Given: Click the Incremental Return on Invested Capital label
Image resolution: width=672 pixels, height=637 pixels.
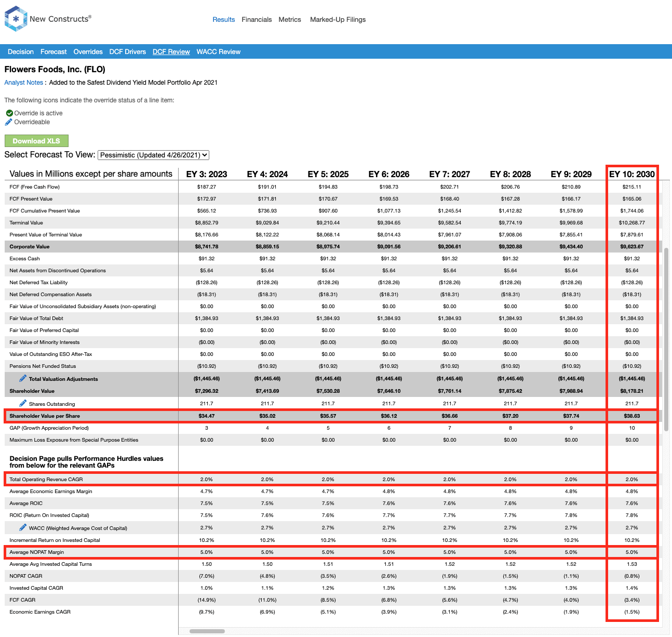Looking at the screenshot, I should coord(55,540).
